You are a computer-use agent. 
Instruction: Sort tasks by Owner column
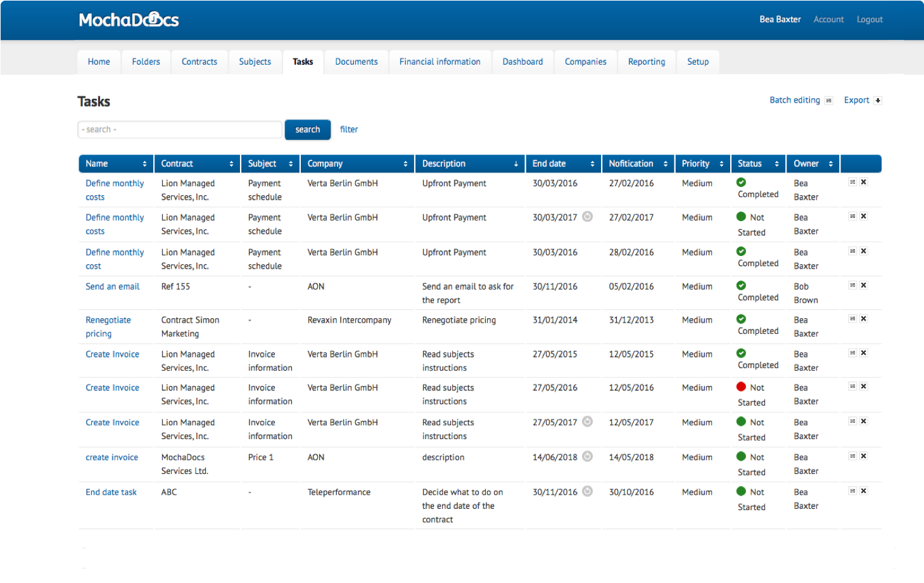pos(830,164)
